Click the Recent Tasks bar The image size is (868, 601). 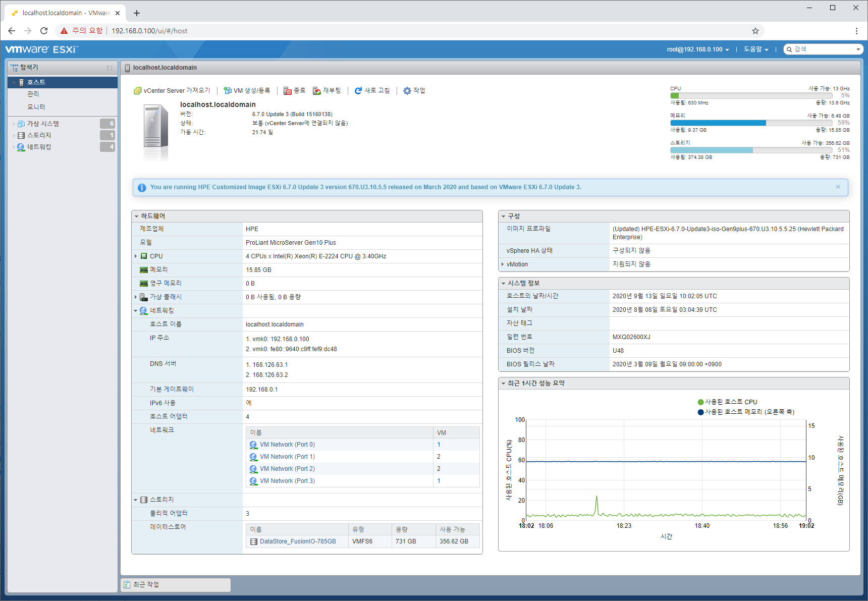pyautogui.click(x=176, y=584)
